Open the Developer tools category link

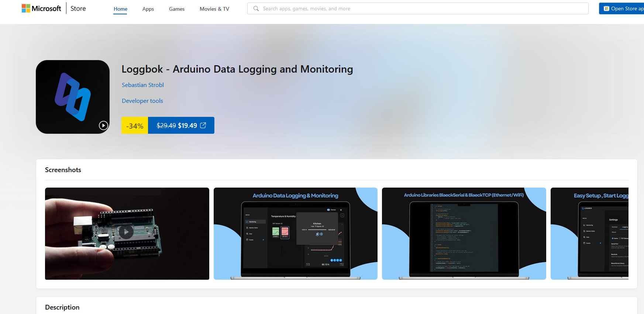click(x=142, y=101)
